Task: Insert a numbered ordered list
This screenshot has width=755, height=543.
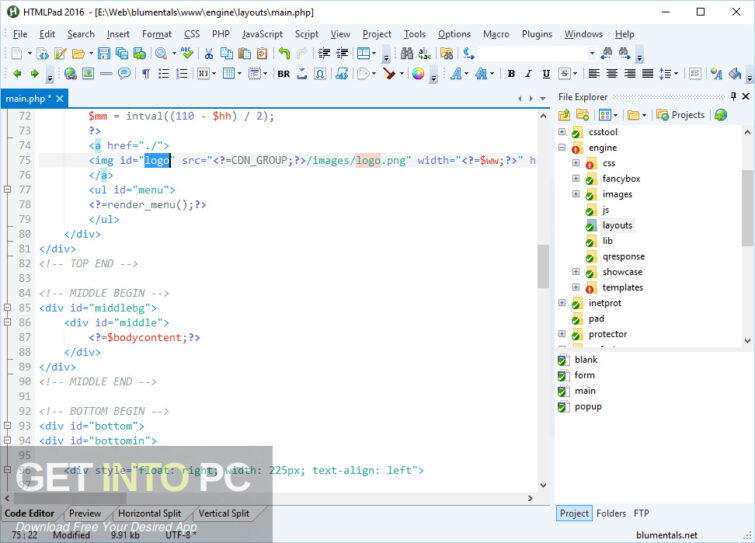Action: click(x=182, y=74)
